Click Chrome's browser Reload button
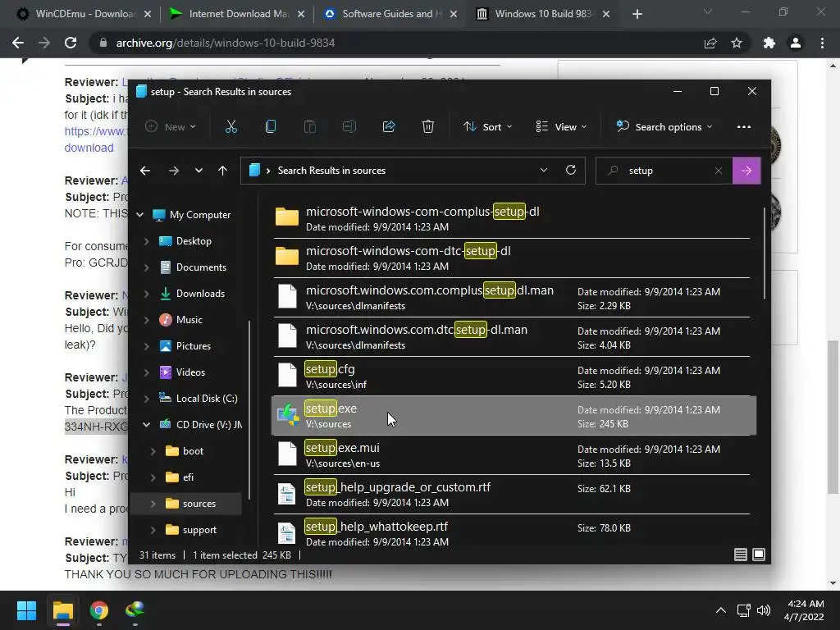The image size is (840, 630). click(71, 43)
